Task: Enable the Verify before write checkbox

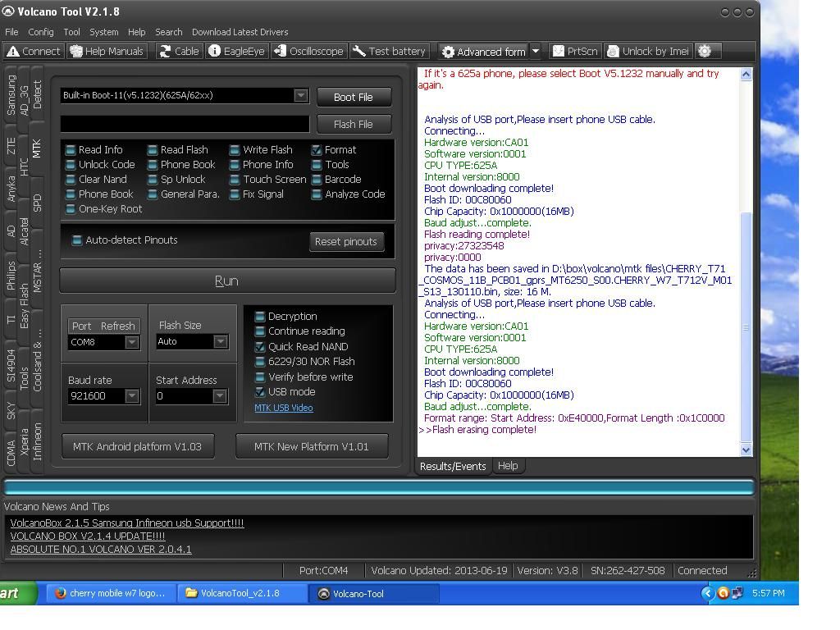Action: point(260,377)
